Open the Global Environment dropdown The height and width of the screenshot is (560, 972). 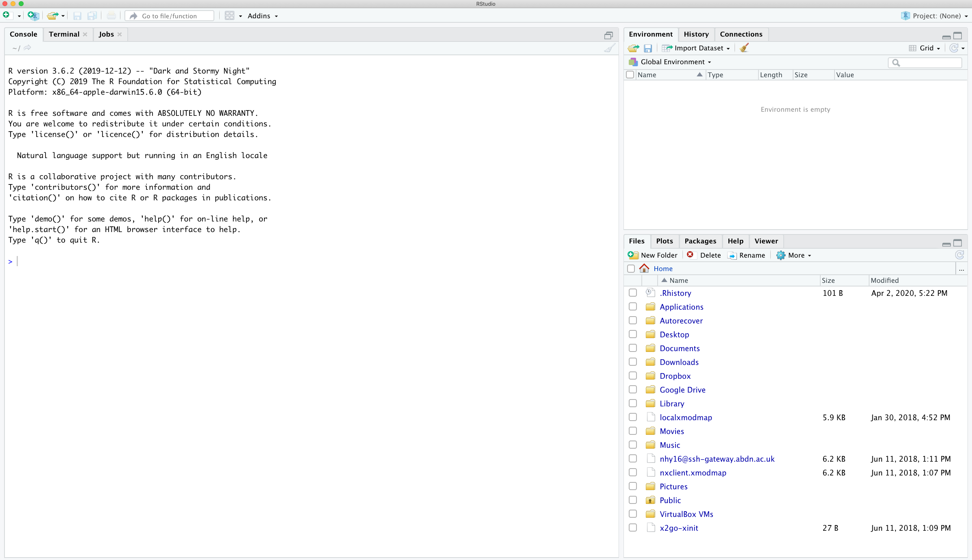675,62
